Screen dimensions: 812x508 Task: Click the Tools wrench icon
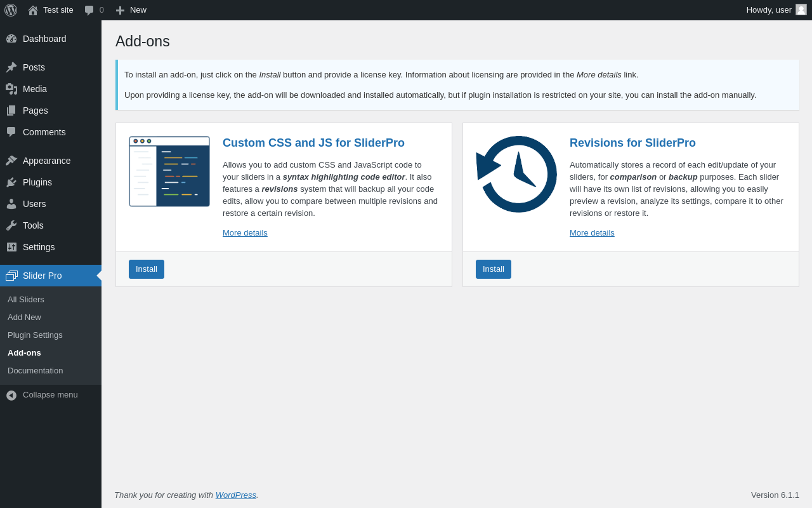11,225
